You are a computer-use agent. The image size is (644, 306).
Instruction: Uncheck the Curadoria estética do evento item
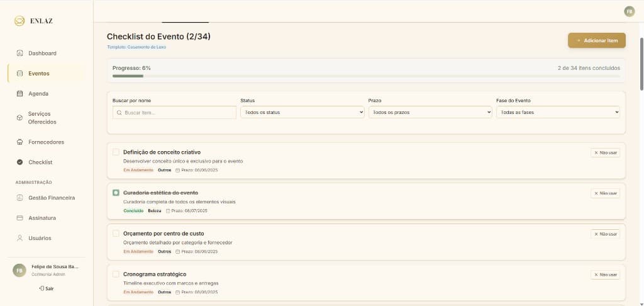(116, 193)
